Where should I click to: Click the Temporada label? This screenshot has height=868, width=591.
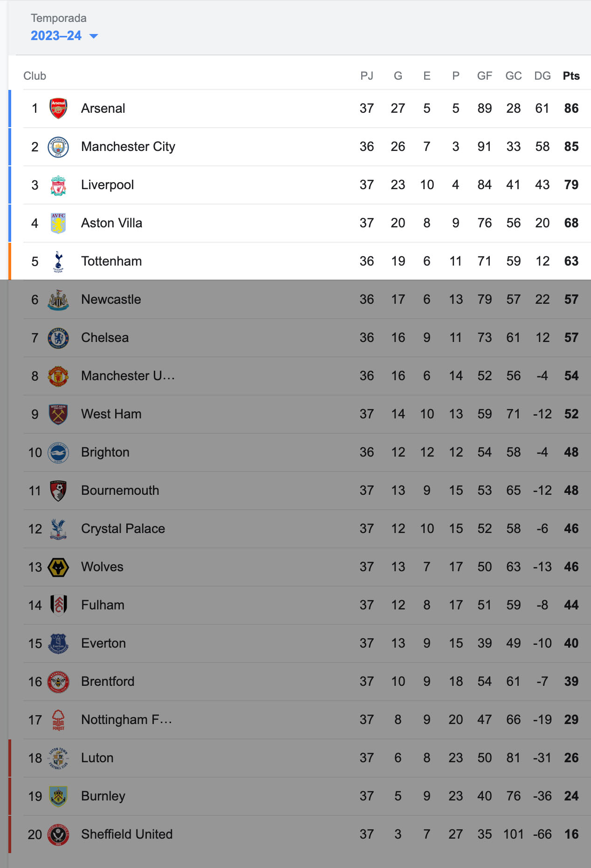[x=59, y=18]
